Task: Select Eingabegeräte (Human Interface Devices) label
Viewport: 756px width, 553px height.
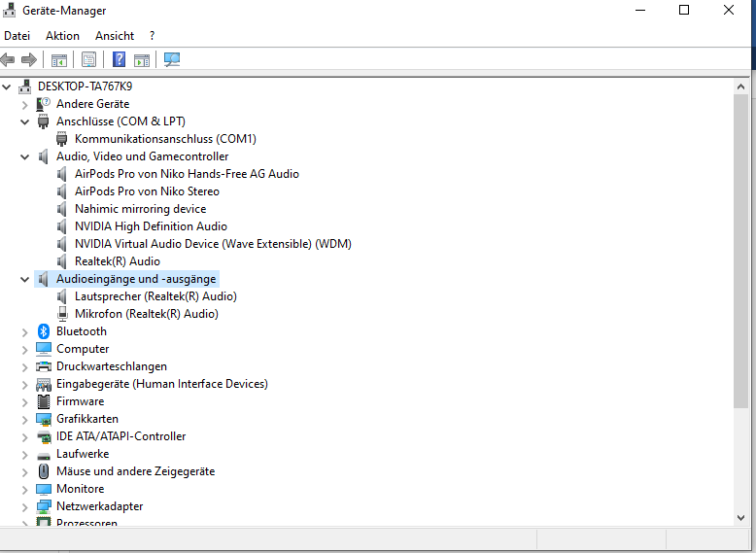Action: pyautogui.click(x=162, y=384)
